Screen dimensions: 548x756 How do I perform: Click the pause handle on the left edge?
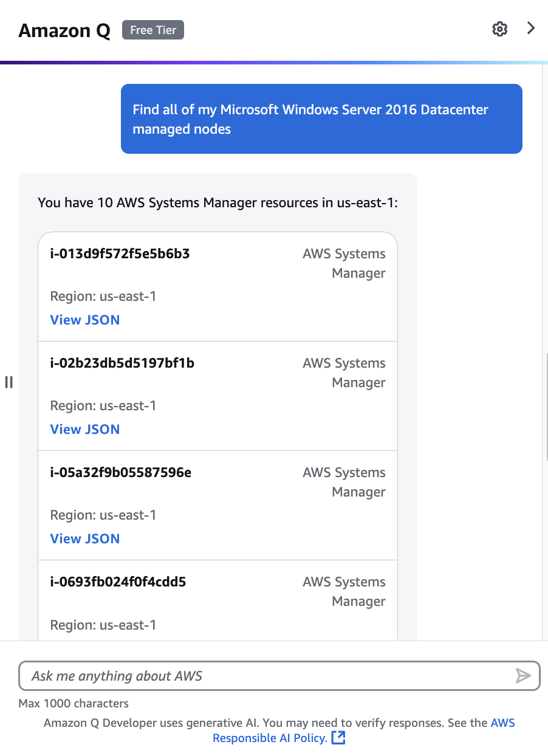click(x=9, y=383)
